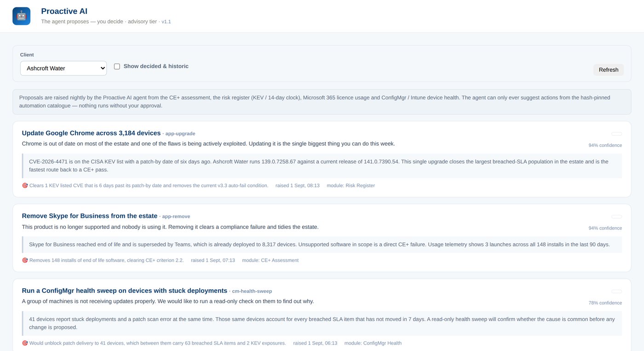The width and height of the screenshot is (644, 351).
Task: Click the '41 devices report stuck deployments' rationale
Action: (x=322, y=323)
